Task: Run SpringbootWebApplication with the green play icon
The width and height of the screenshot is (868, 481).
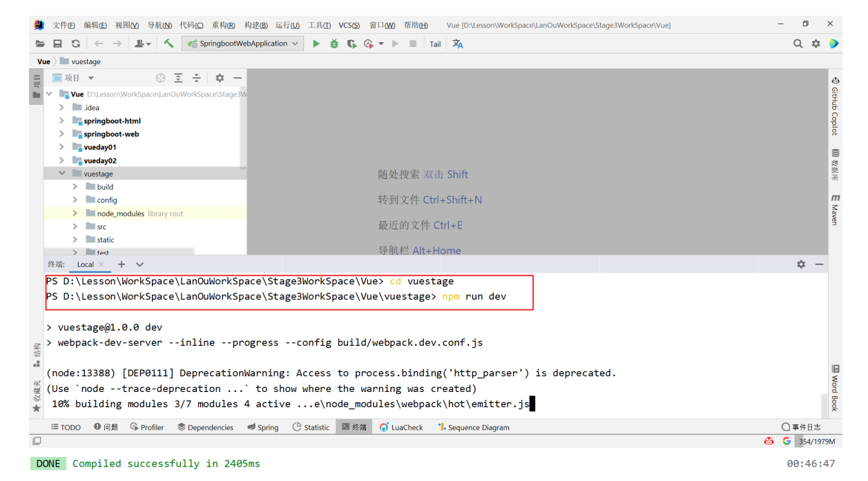Action: 316,43
